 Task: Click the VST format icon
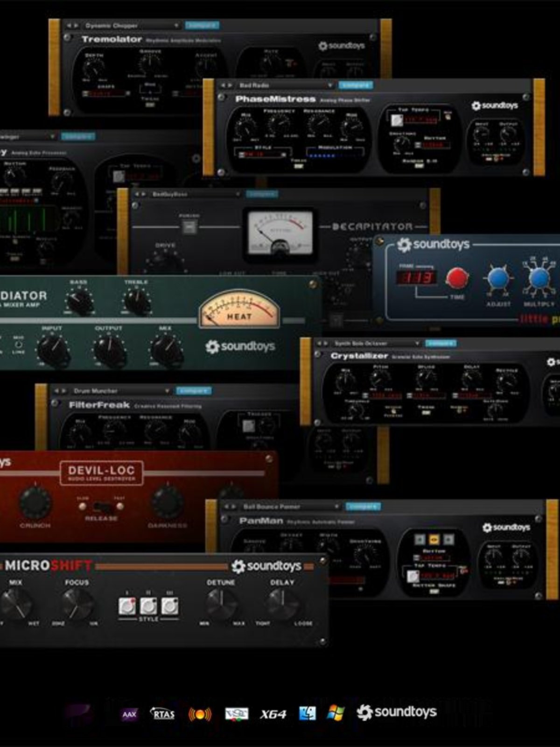(237, 714)
